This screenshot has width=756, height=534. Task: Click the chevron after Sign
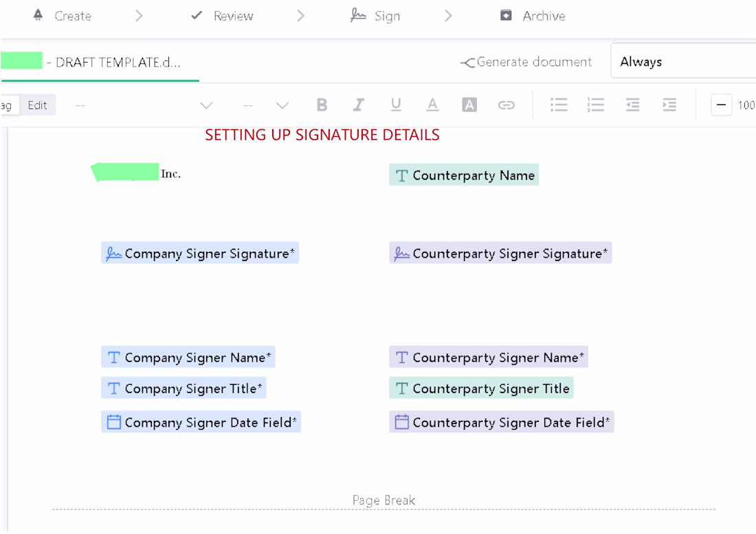(448, 16)
